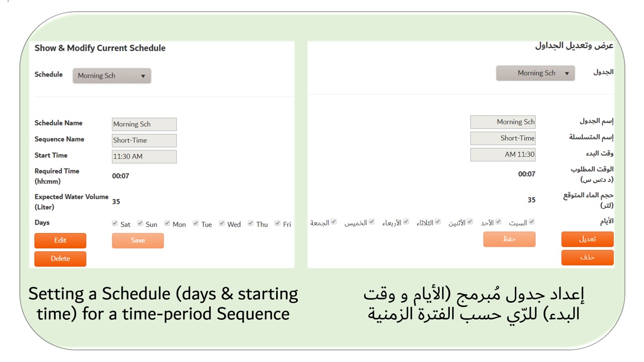Toggle the Arabic Saturday checkbox (السبت)
This screenshot has height=362, width=644.
(x=532, y=222)
